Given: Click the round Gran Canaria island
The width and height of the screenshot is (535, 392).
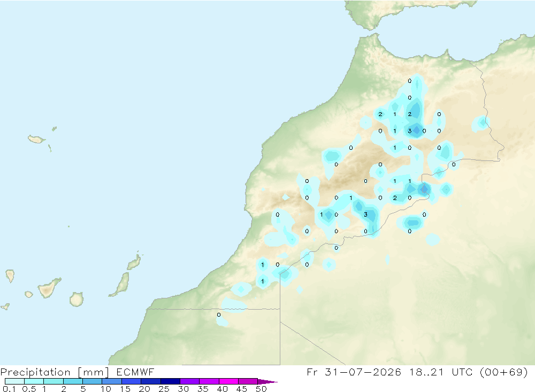Looking at the screenshot, I should click(x=77, y=299).
